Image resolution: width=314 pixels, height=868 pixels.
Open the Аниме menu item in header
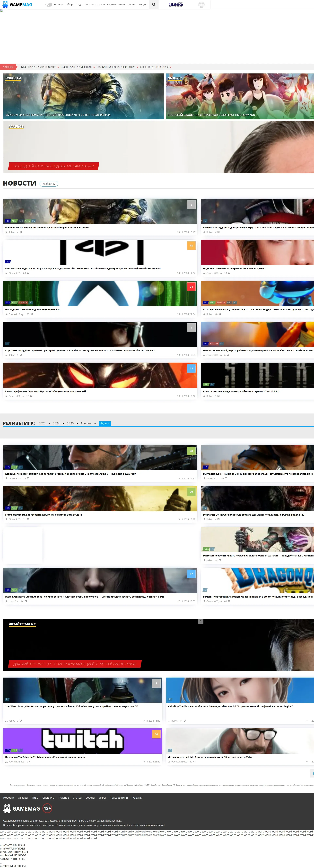tap(101, 5)
